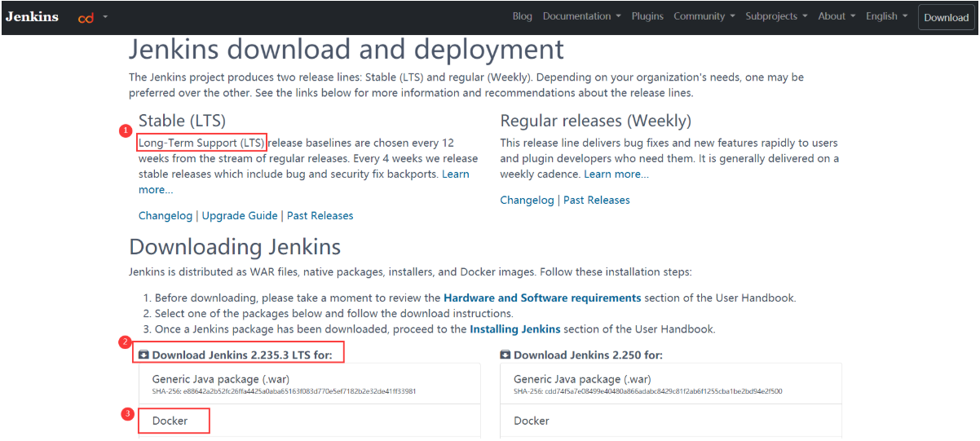
Task: Select Docker under the LTS download list
Action: pyautogui.click(x=170, y=421)
